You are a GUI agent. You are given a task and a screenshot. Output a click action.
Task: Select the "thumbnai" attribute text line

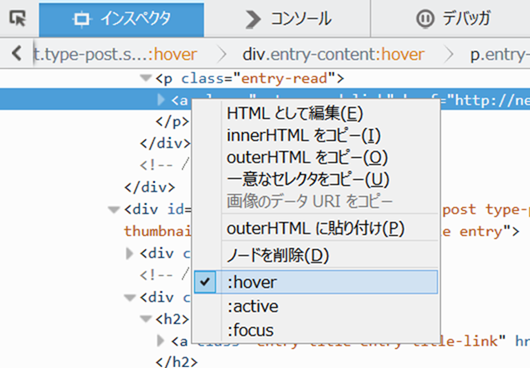158,231
